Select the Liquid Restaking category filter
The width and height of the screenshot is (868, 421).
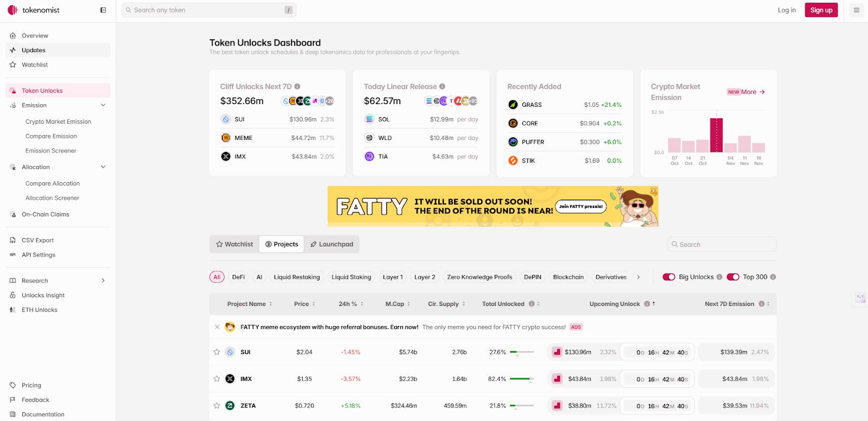tap(297, 277)
